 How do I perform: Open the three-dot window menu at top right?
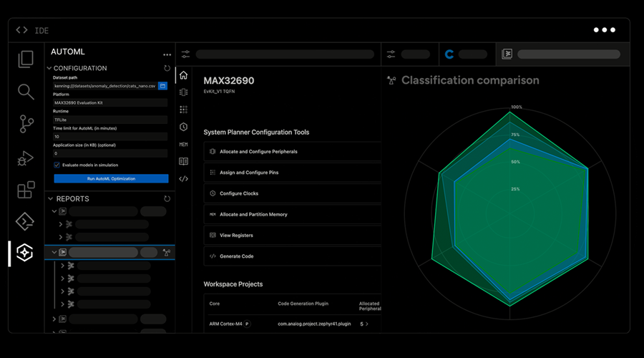[604, 29]
